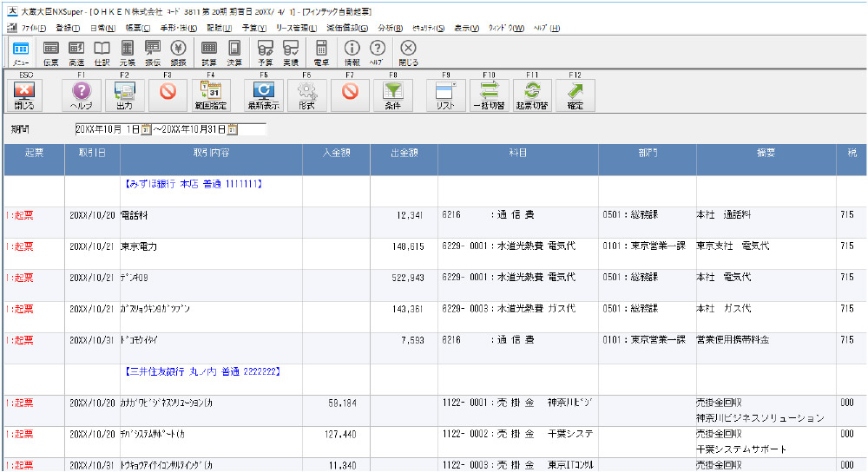This screenshot has width=868, height=472.
Task: Open the リース管理(L) menu
Action: coord(296,28)
